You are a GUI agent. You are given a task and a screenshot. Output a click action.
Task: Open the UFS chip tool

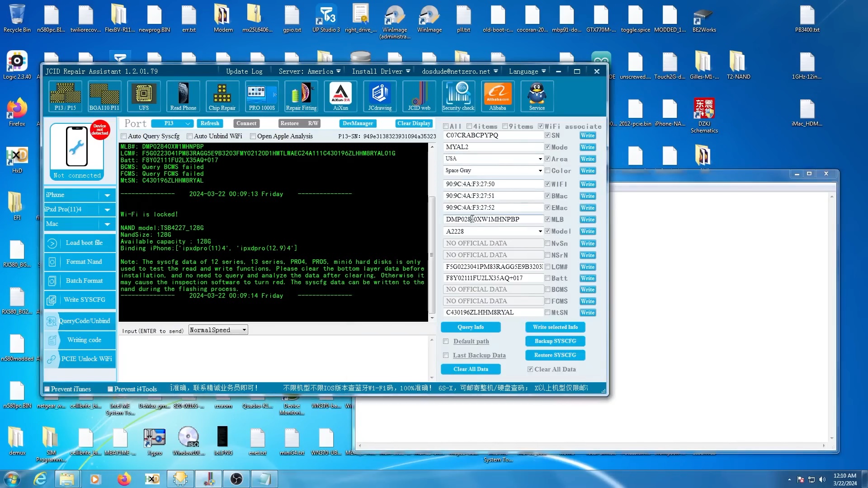(x=144, y=96)
